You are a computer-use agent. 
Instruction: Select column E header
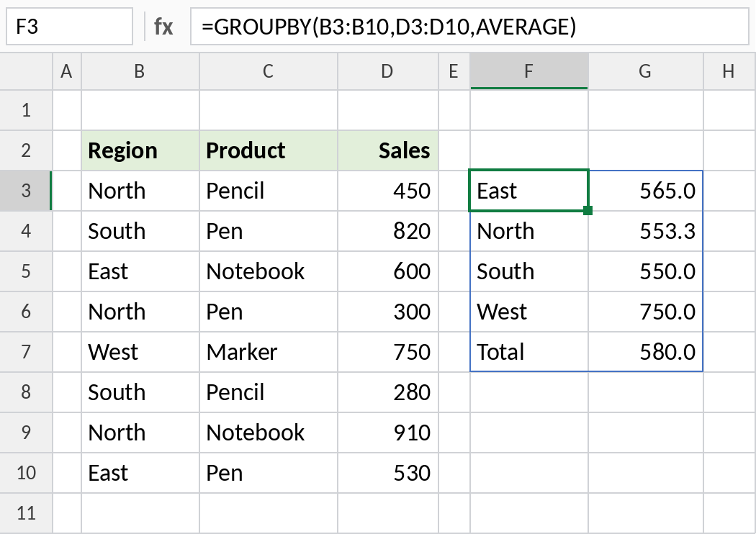454,71
